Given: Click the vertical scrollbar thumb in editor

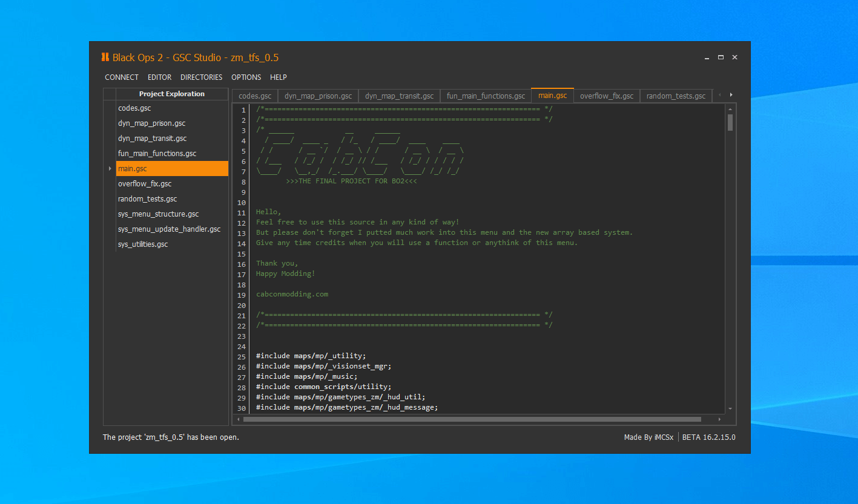Looking at the screenshot, I should click(x=730, y=122).
